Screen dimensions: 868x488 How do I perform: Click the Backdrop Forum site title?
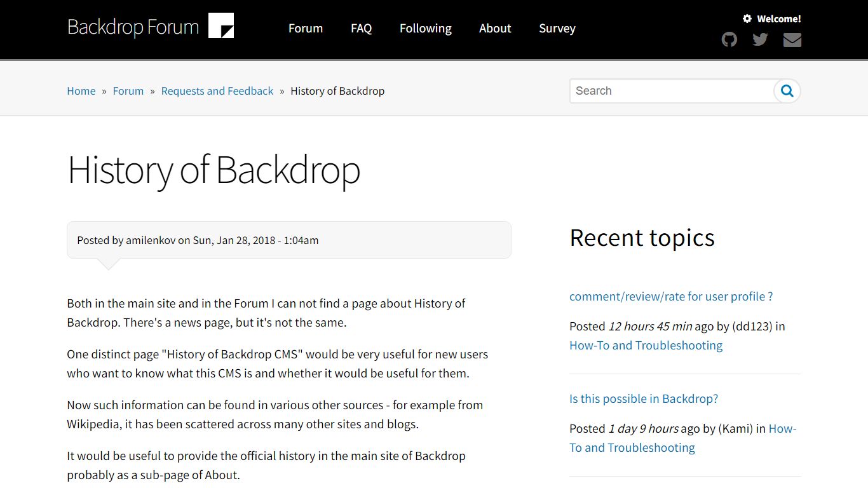(x=133, y=27)
